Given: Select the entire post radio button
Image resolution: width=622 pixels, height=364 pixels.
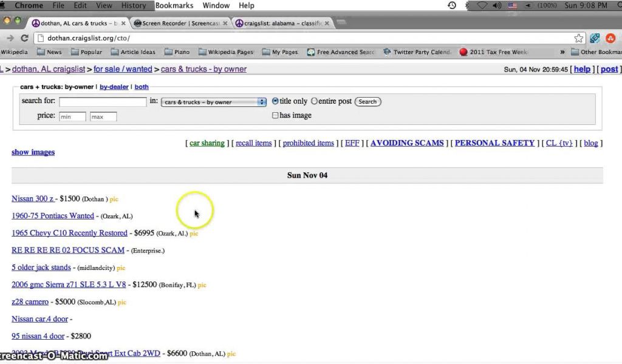Looking at the screenshot, I should coord(314,101).
